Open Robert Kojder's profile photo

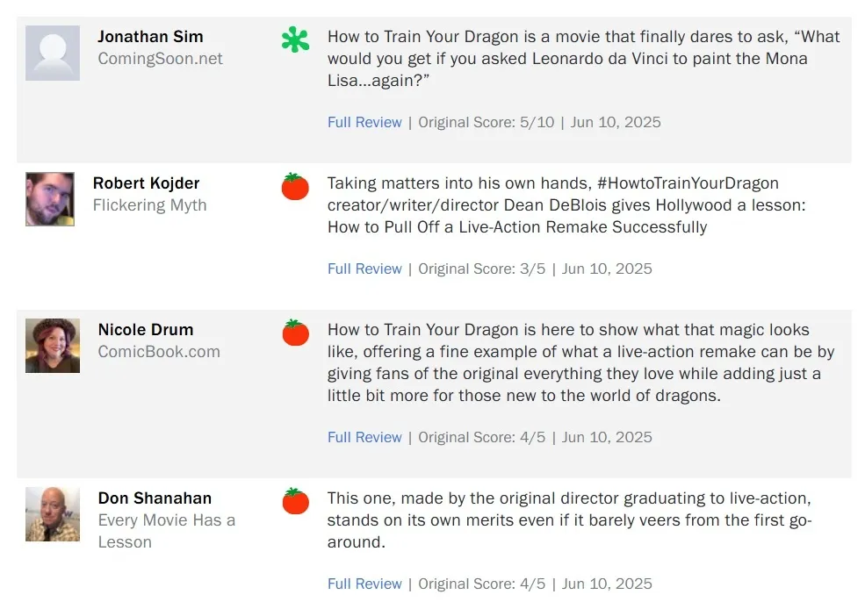50,199
